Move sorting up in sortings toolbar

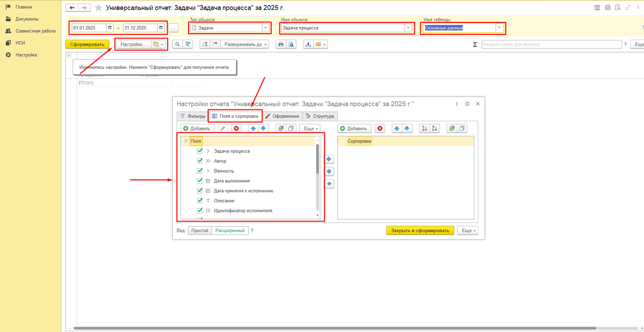pos(397,128)
